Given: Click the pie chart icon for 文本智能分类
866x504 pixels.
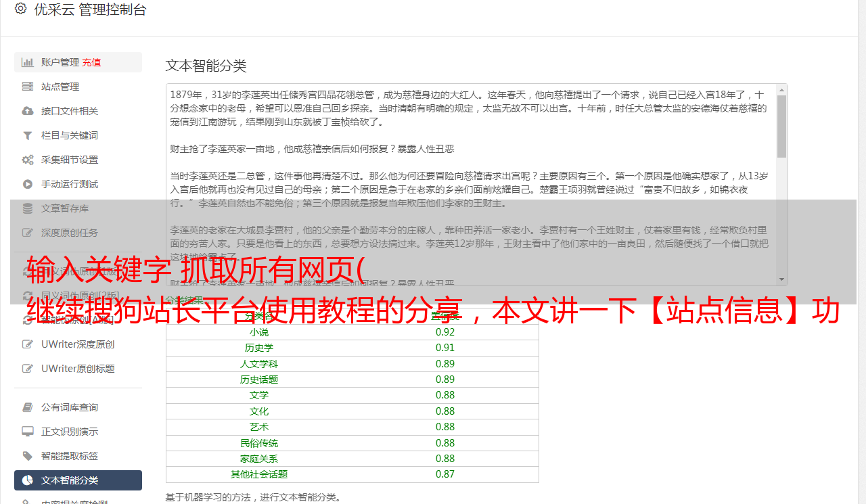Looking at the screenshot, I should click(28, 480).
